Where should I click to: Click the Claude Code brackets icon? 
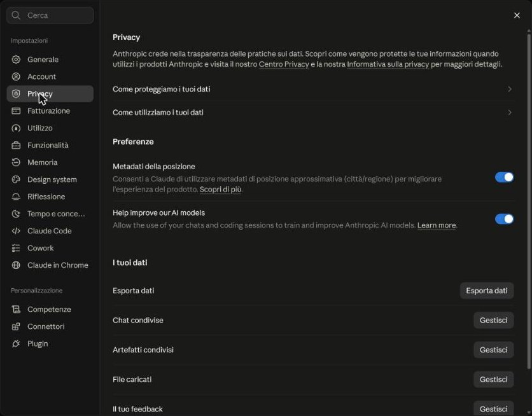pos(16,231)
